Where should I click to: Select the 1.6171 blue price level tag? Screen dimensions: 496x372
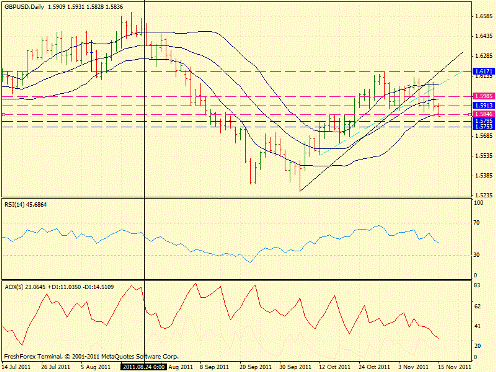pyautogui.click(x=483, y=71)
